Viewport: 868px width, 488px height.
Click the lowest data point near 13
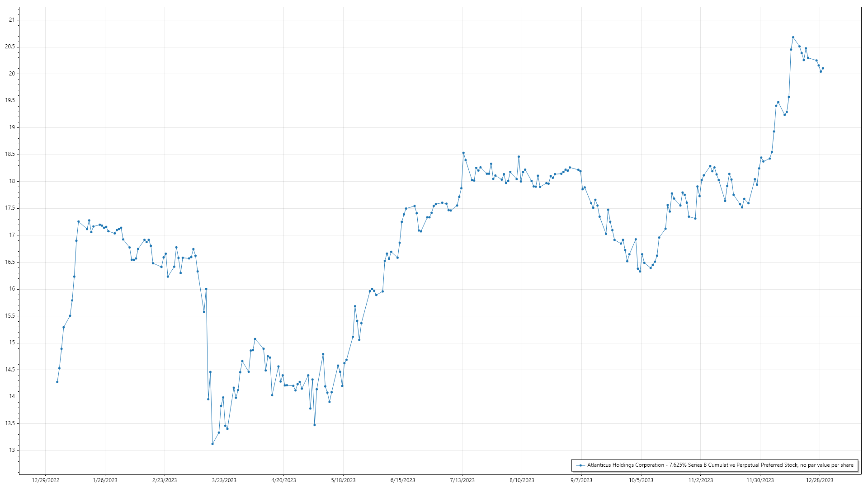212,444
